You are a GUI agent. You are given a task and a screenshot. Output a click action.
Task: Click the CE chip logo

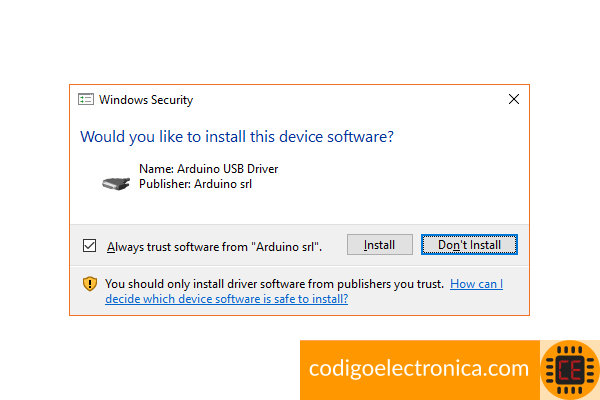570,370
